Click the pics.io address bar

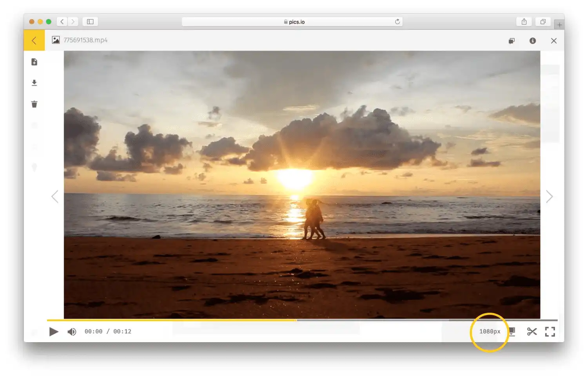(x=292, y=22)
